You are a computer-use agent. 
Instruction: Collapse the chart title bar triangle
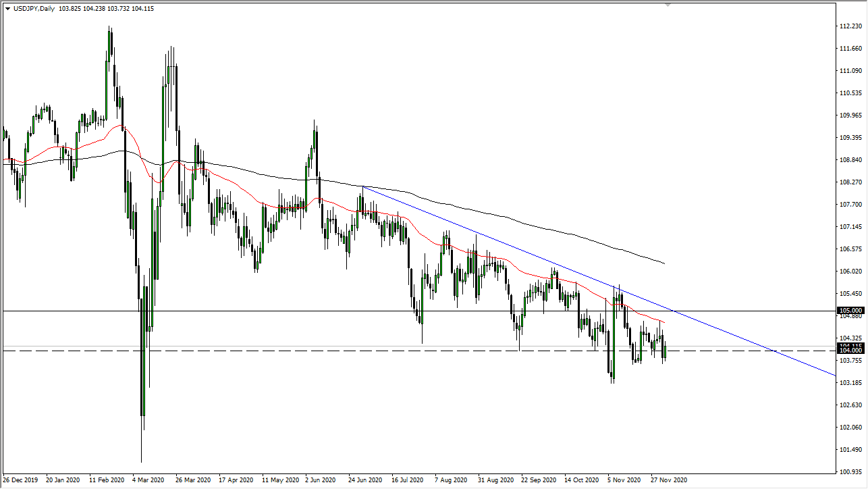click(x=7, y=9)
